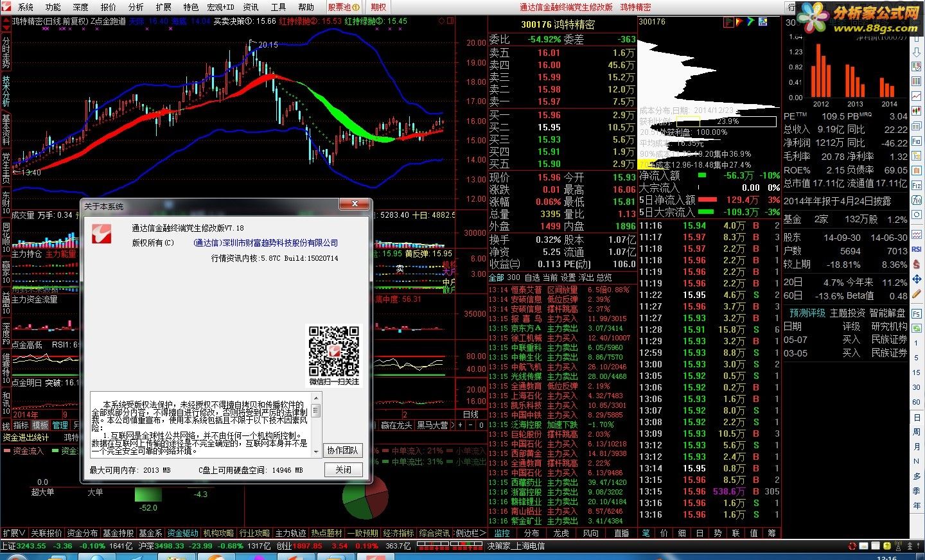Click the 基本资料 vertical sidebar tab
This screenshot has height=560, width=925.
pyautogui.click(x=6, y=130)
